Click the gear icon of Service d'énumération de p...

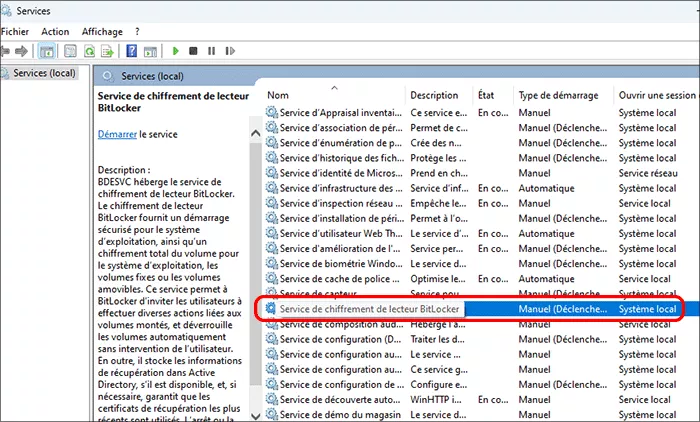pos(271,142)
